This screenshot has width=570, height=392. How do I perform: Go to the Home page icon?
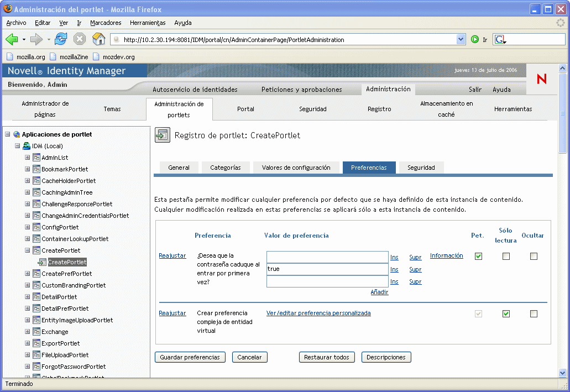(x=98, y=39)
